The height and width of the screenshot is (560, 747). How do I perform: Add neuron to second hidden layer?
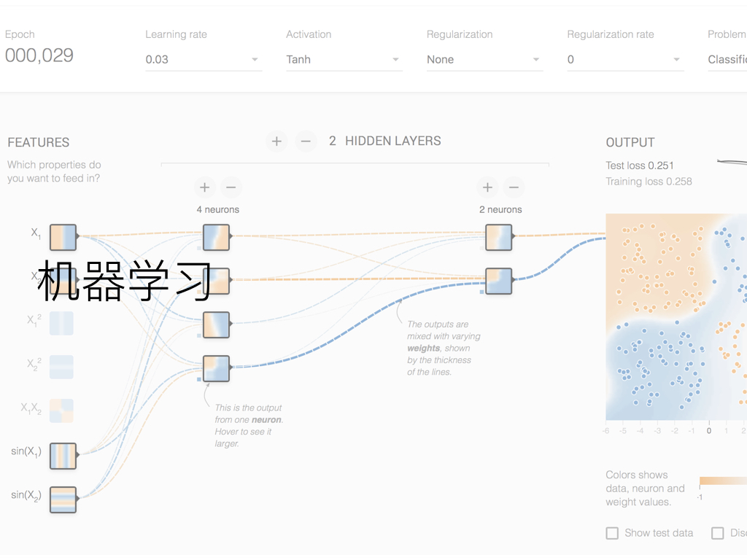point(487,187)
